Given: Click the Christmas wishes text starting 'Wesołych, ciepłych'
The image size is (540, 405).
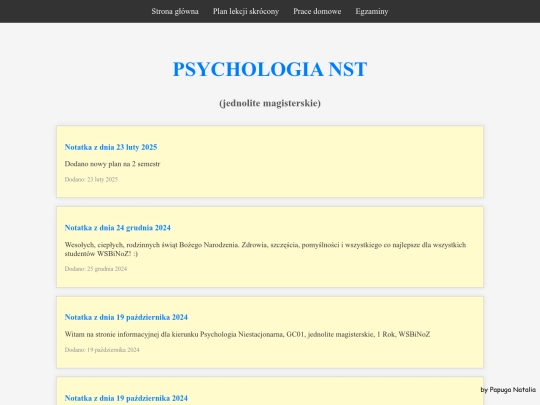Looking at the screenshot, I should pyautogui.click(x=265, y=249).
